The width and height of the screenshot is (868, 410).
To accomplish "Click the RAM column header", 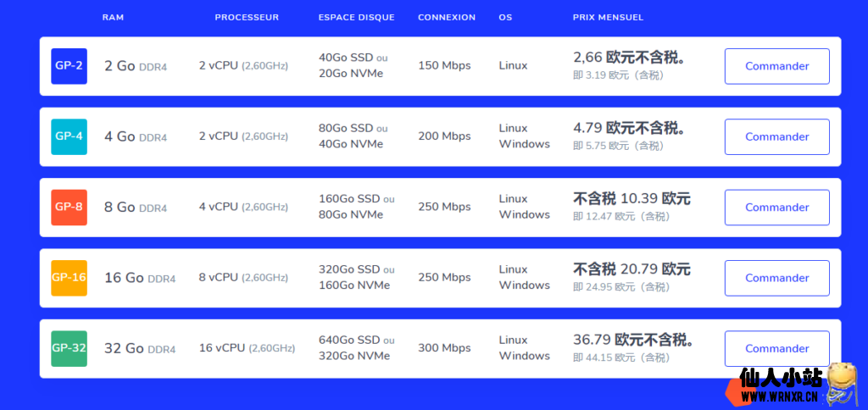I will pyautogui.click(x=113, y=18).
